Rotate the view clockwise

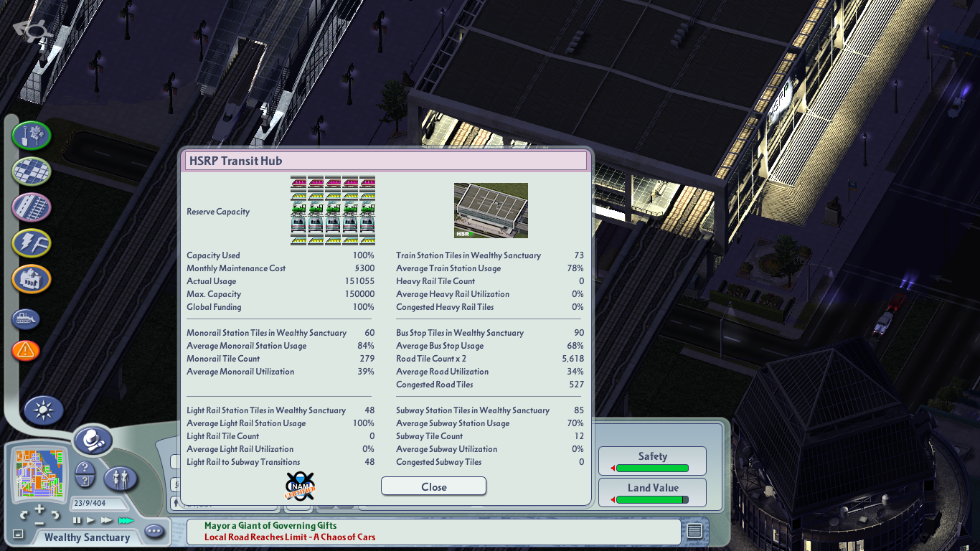coord(55,515)
